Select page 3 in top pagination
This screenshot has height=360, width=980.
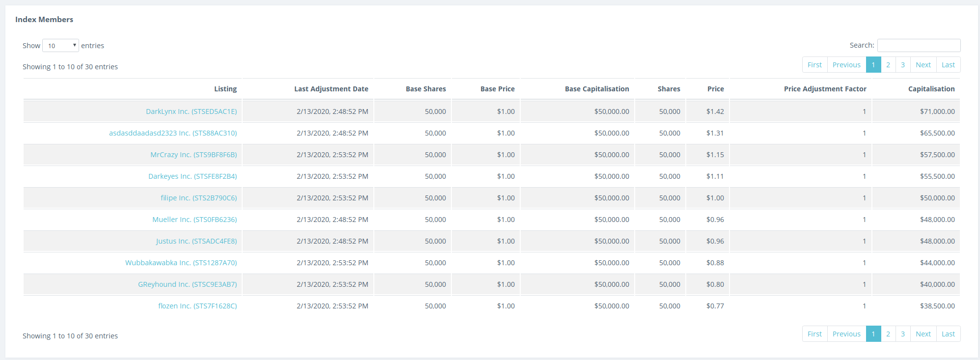[903, 65]
